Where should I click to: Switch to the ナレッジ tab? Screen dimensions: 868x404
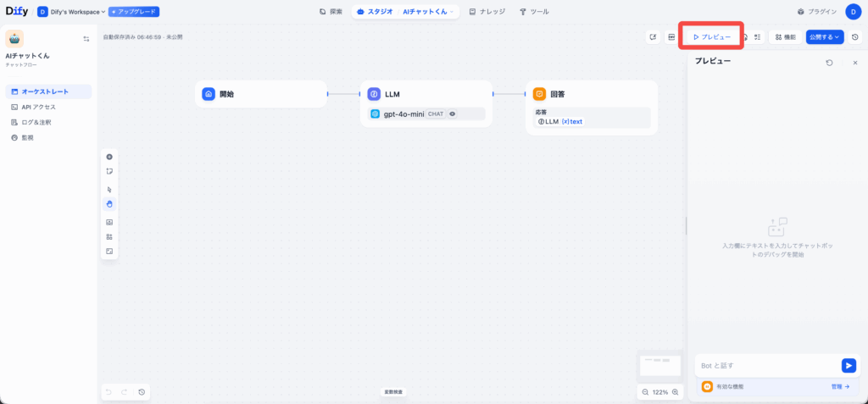[x=487, y=12]
